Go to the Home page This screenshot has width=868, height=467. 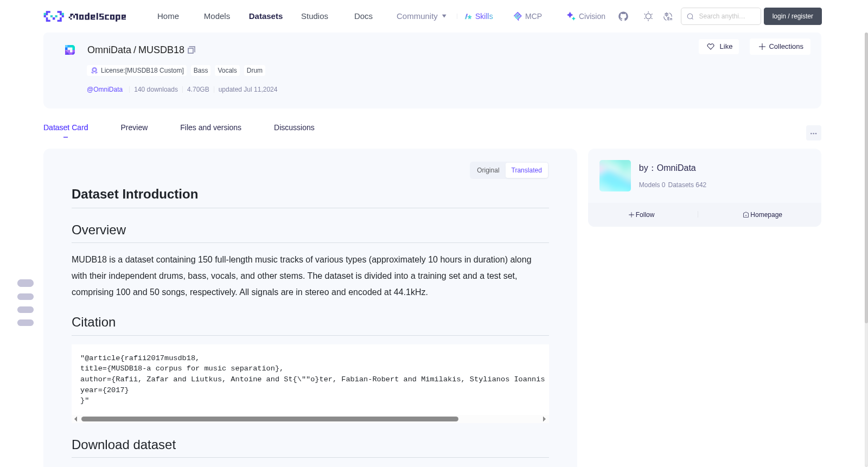click(168, 16)
